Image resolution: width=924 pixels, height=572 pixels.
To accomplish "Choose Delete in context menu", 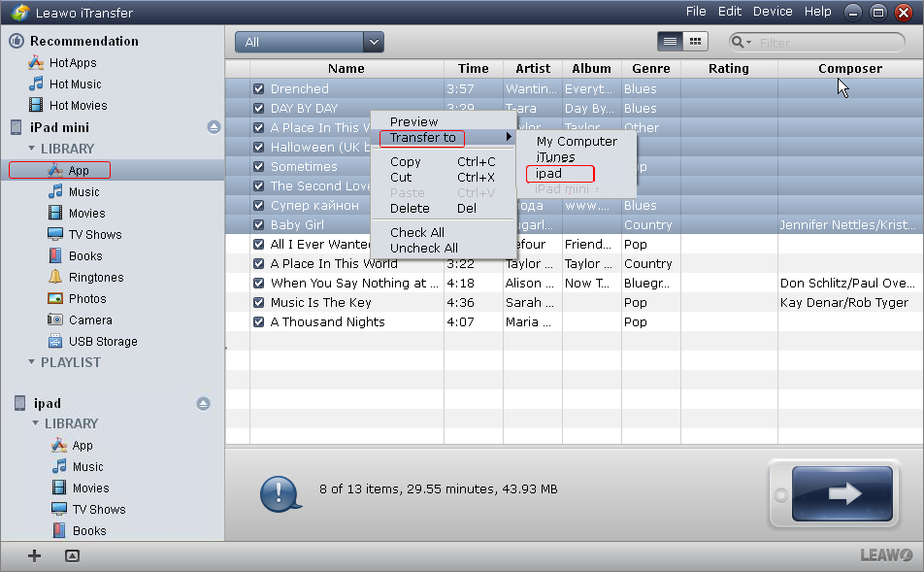I will point(444,208).
